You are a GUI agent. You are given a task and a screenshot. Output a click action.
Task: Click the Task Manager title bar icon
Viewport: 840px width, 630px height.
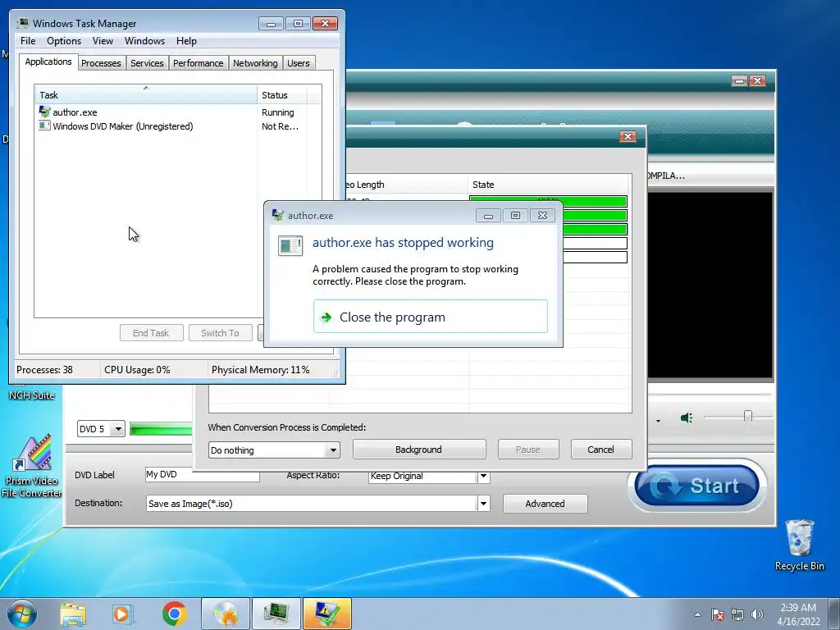coord(22,23)
